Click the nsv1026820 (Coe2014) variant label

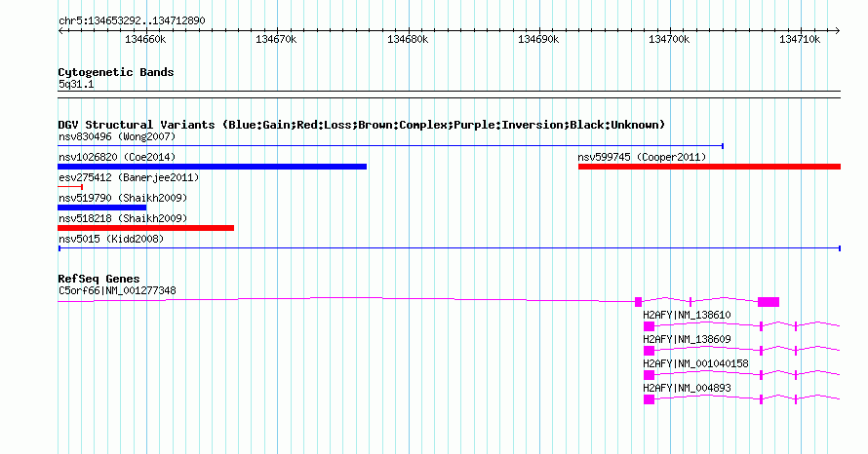pyautogui.click(x=117, y=157)
